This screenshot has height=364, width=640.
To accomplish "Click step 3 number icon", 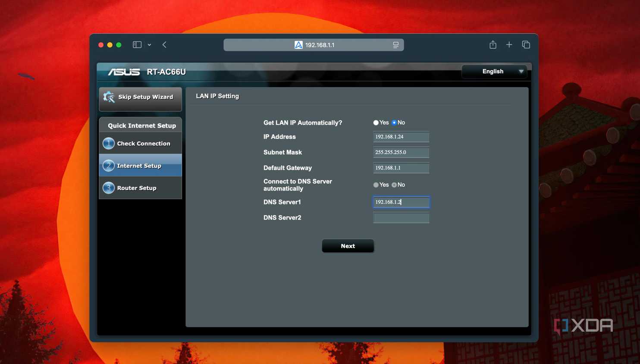I will point(109,188).
